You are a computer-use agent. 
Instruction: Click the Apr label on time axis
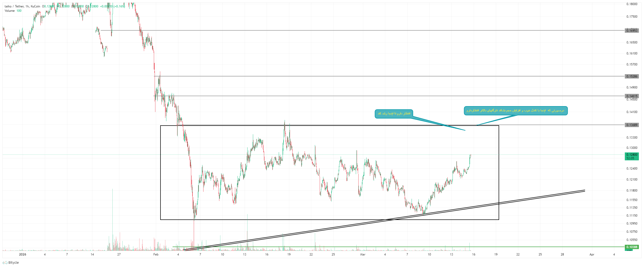click(x=592, y=254)
